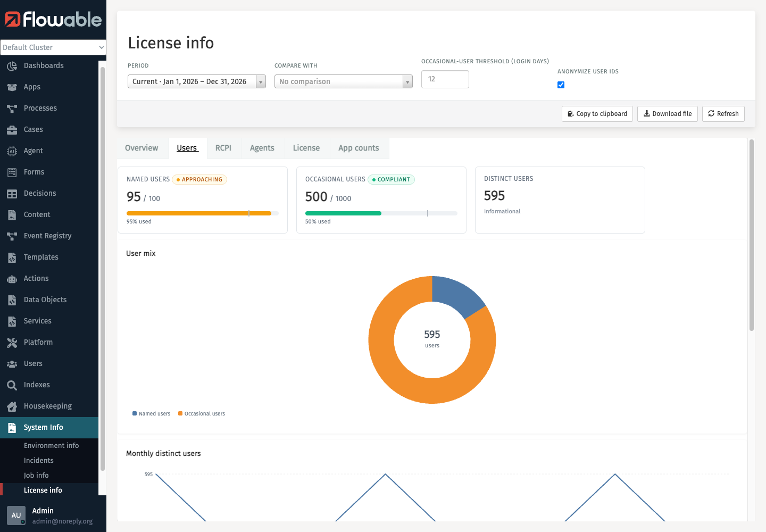Click the Cases briefcase icon
Image resolution: width=766 pixels, height=532 pixels.
(x=12, y=130)
